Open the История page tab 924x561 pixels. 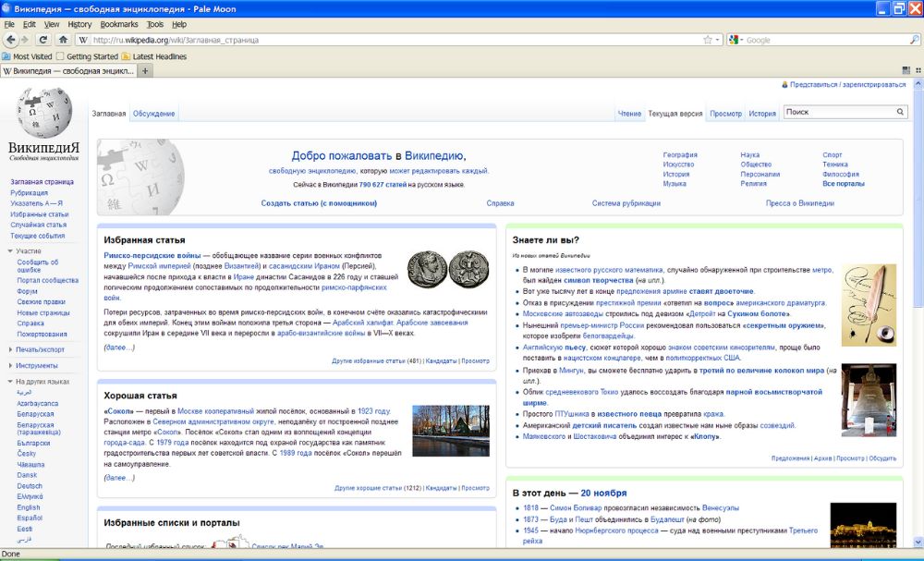(762, 114)
